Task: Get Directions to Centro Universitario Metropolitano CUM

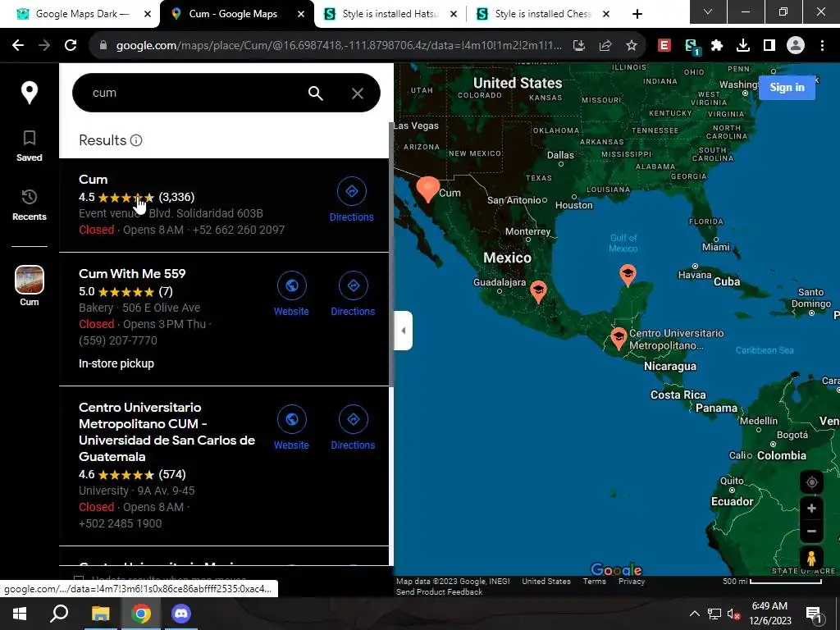Action: (x=353, y=428)
